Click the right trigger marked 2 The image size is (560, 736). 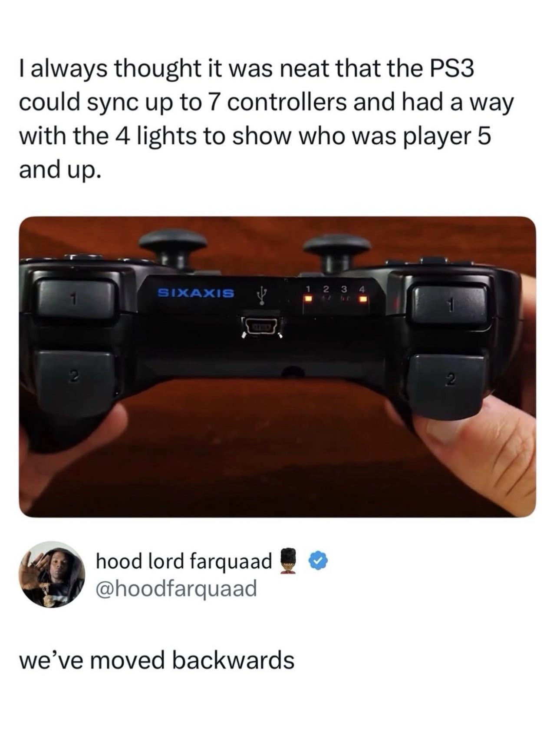click(x=448, y=386)
